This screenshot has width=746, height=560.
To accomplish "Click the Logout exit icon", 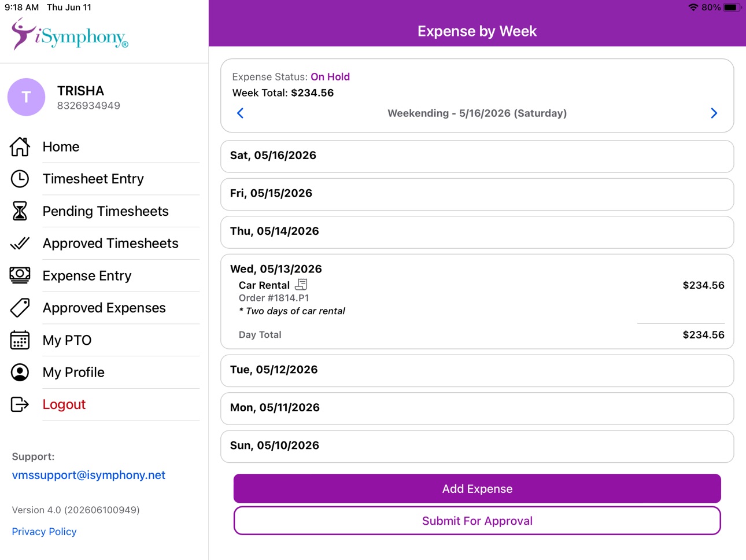I will pos(20,404).
